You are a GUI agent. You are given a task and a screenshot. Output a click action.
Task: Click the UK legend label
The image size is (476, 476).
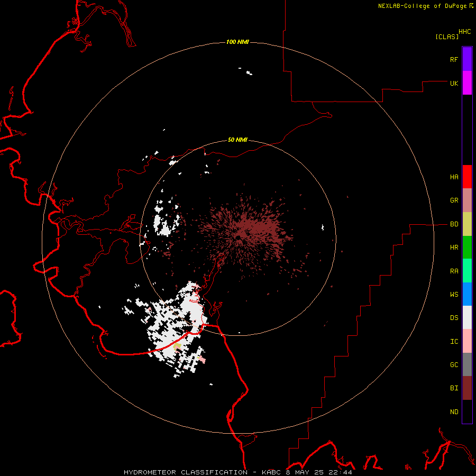pyautogui.click(x=454, y=83)
